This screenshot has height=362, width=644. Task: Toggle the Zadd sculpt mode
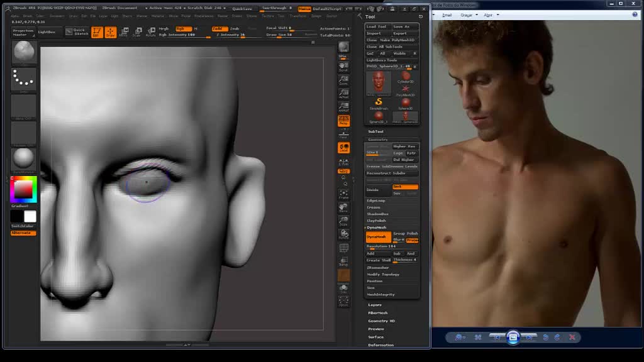pyautogui.click(x=219, y=29)
